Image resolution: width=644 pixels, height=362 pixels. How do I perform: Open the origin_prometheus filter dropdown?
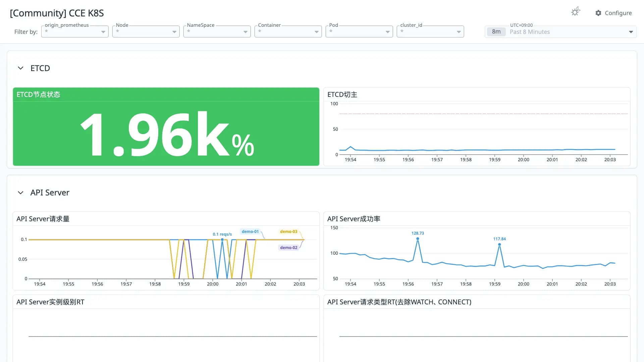[x=75, y=32]
